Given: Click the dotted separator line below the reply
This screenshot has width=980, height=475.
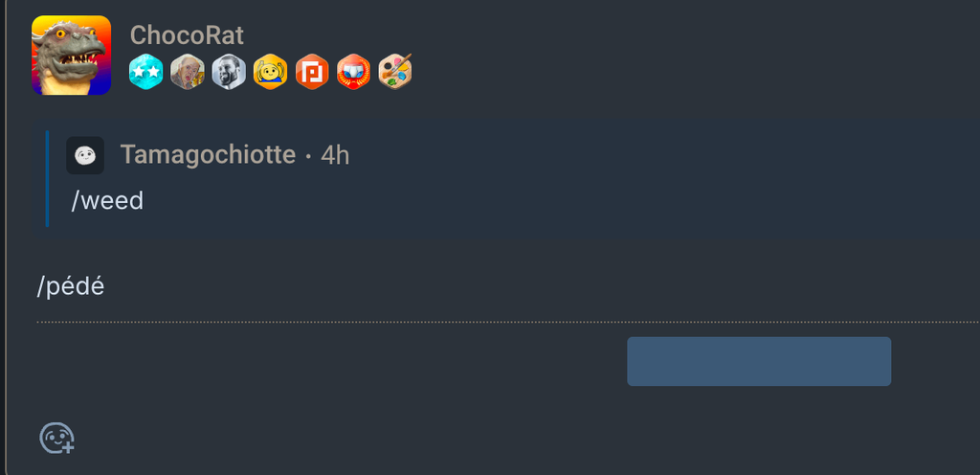Looking at the screenshot, I should [x=508, y=323].
